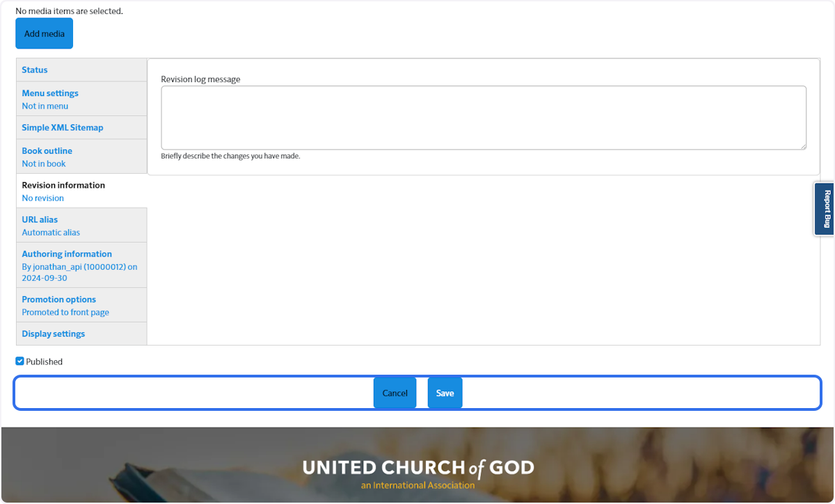Click the Add media button
This screenshot has width=835, height=504.
click(x=44, y=33)
